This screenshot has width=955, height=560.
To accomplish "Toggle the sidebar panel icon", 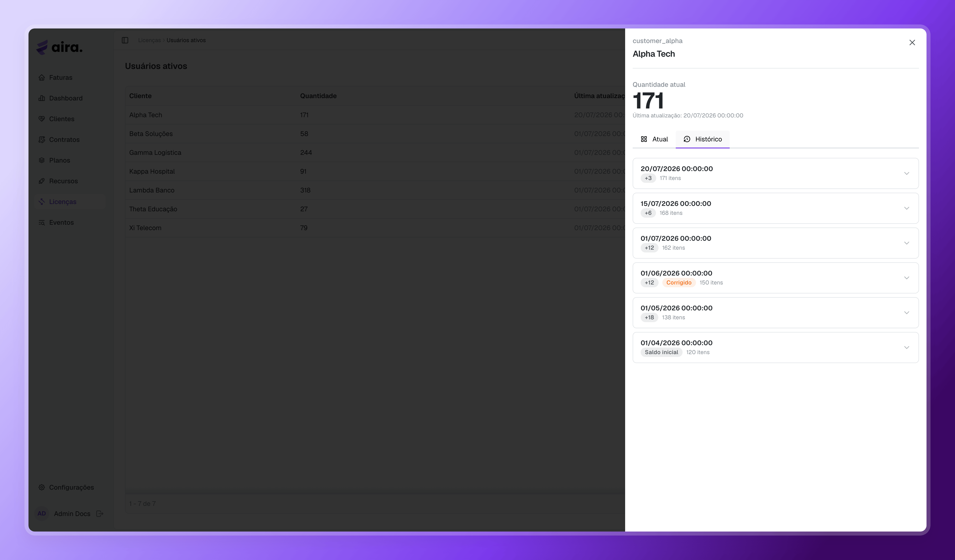I will [x=125, y=40].
